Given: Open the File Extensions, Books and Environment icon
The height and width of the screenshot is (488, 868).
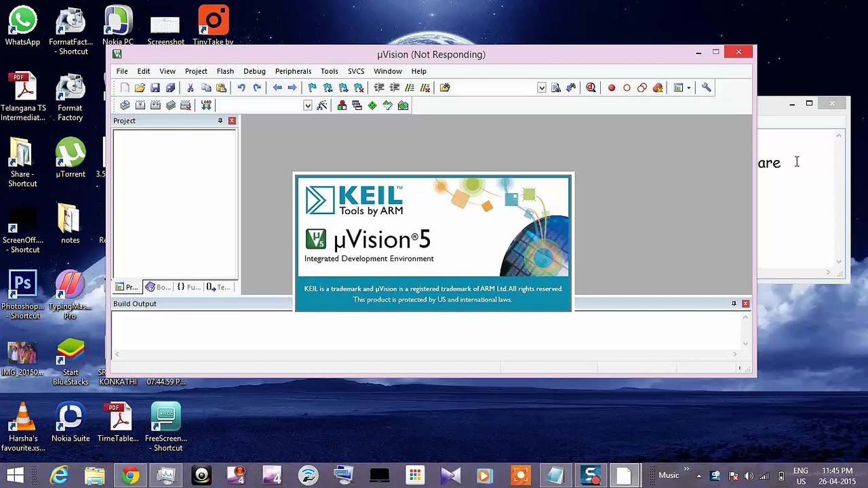Looking at the screenshot, I should coord(342,105).
